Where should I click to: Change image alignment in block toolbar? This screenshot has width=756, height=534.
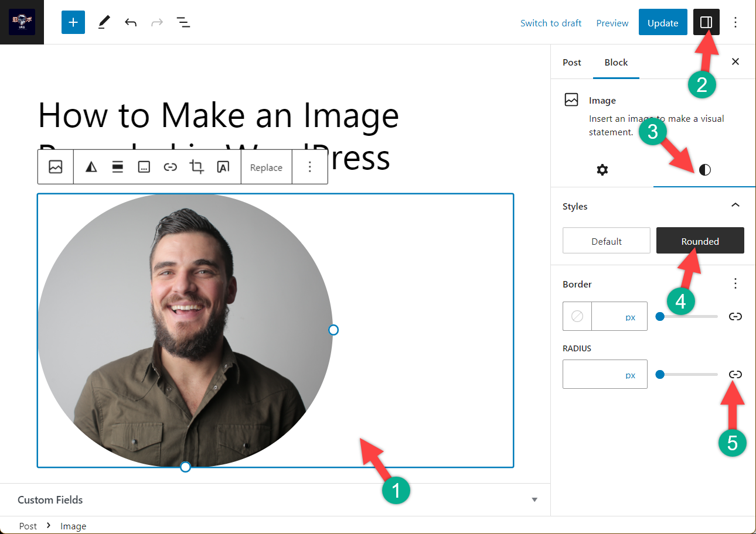(117, 167)
